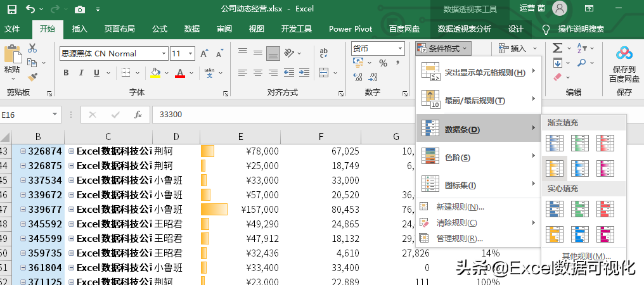Open the 数据透视表分析 tab
644x285 pixels.
tap(464, 29)
